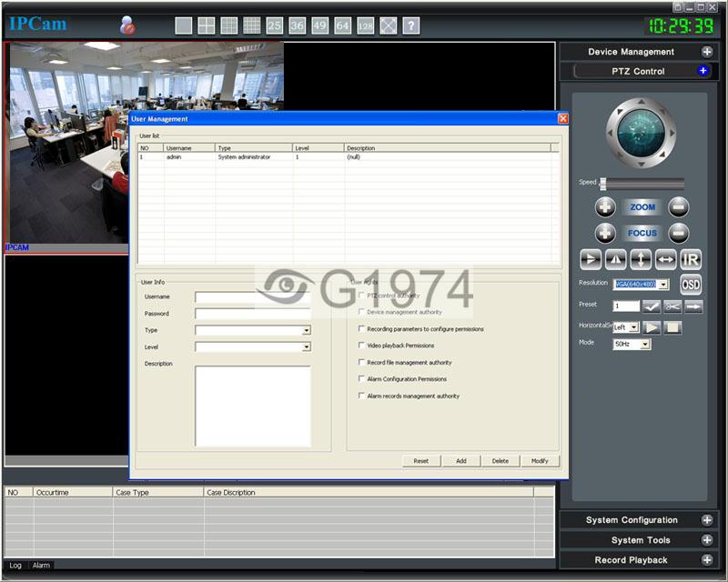Check Video playback Permissions
Image resolution: width=728 pixels, height=582 pixels.
(x=361, y=346)
